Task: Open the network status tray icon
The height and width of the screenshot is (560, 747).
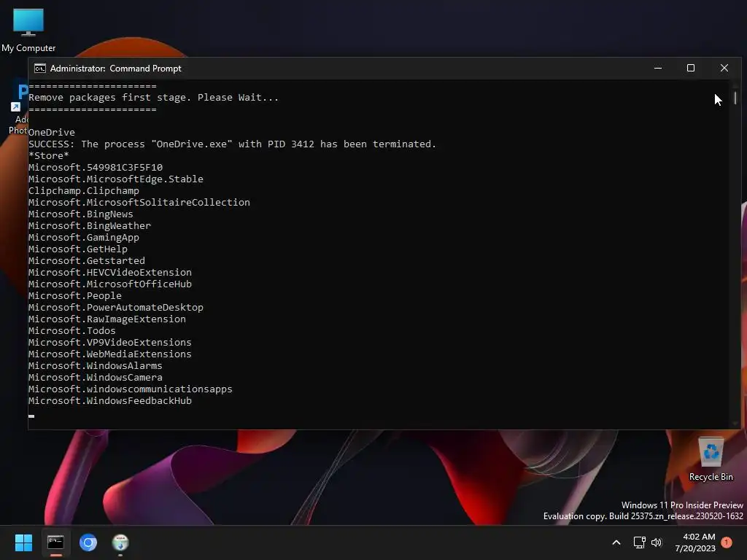Action: click(x=639, y=542)
